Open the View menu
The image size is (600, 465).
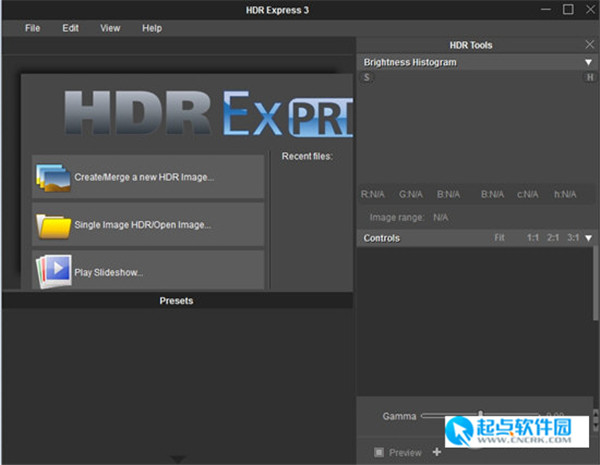110,28
